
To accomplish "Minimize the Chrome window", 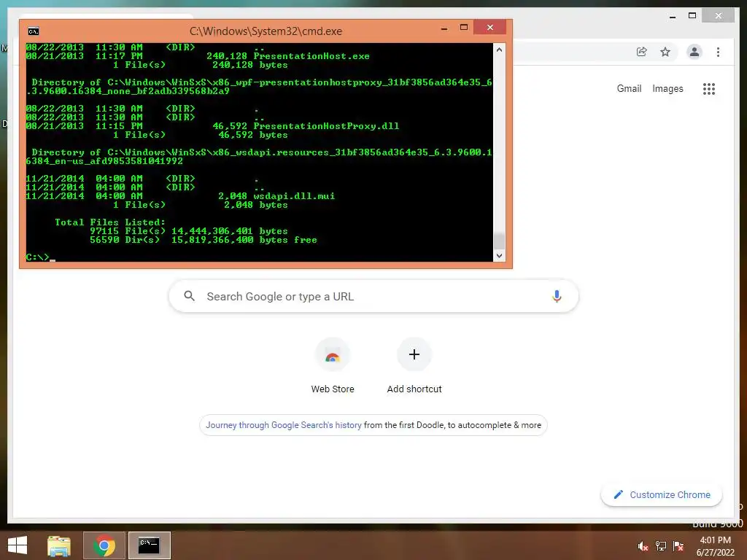I will click(672, 16).
